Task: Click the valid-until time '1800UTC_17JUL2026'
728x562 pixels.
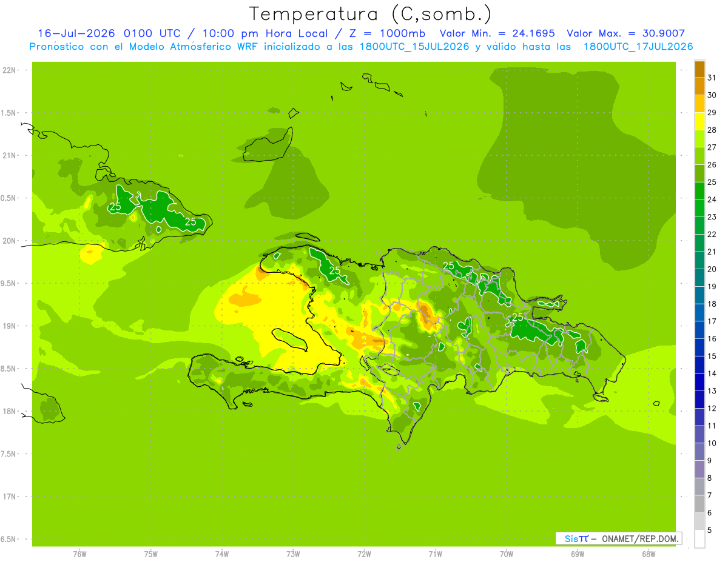Action: 638,46
